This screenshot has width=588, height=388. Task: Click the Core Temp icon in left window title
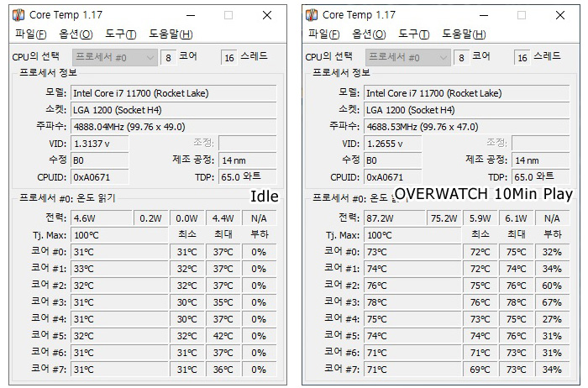[18, 15]
